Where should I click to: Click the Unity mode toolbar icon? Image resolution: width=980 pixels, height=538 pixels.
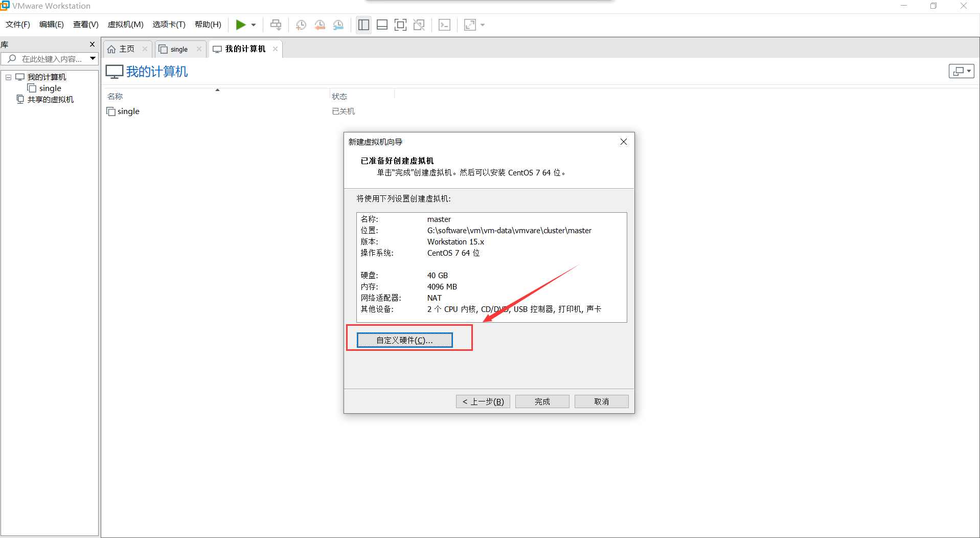tap(419, 25)
